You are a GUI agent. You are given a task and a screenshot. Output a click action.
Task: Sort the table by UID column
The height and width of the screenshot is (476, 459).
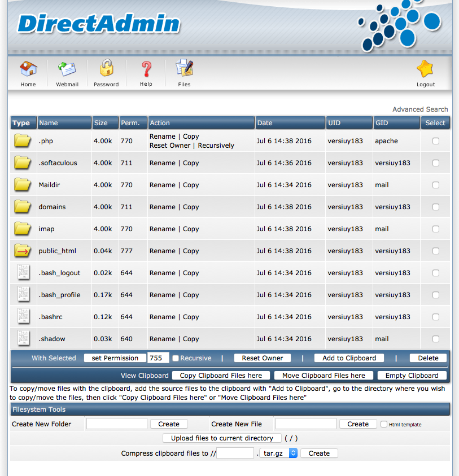(x=334, y=123)
